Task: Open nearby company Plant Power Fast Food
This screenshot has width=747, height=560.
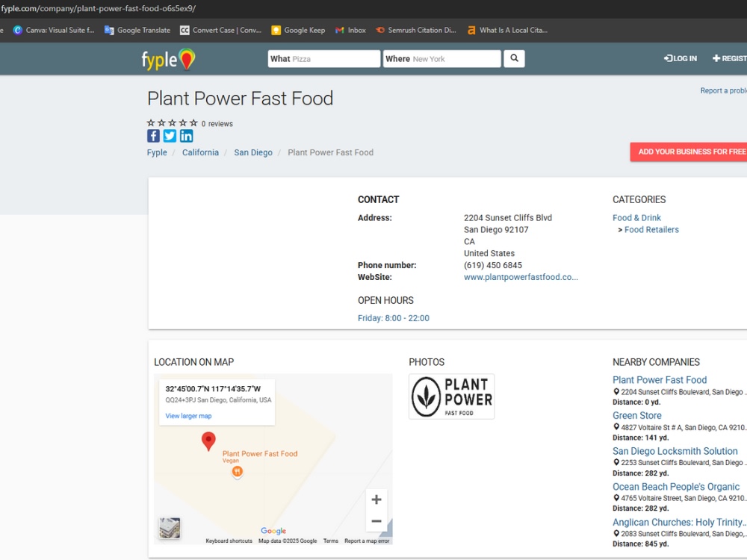Action: (660, 380)
